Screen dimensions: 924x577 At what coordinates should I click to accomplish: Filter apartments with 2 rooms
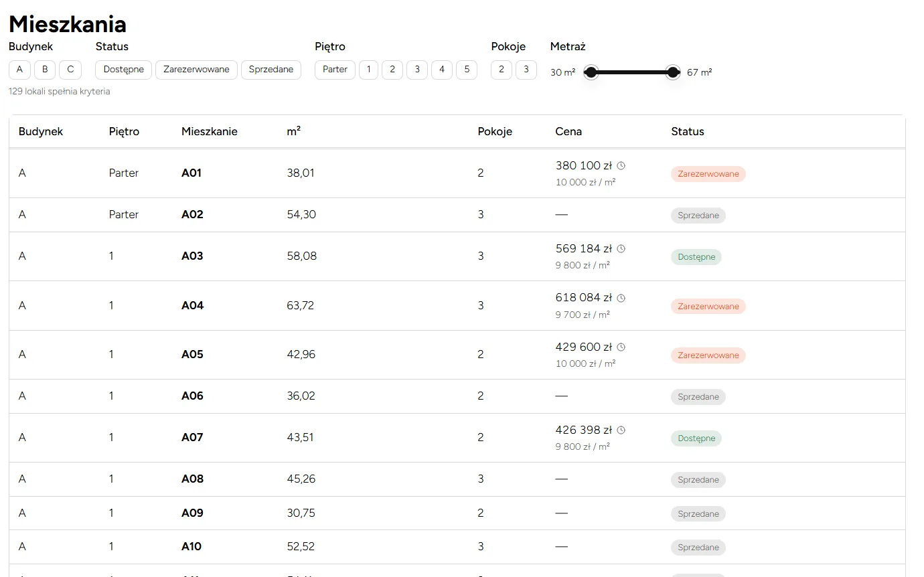(502, 70)
